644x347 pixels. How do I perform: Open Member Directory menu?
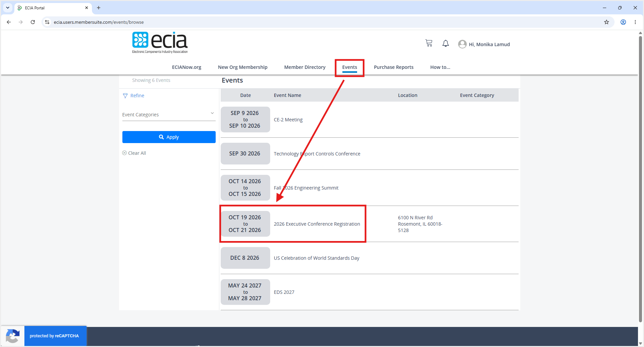click(x=305, y=67)
